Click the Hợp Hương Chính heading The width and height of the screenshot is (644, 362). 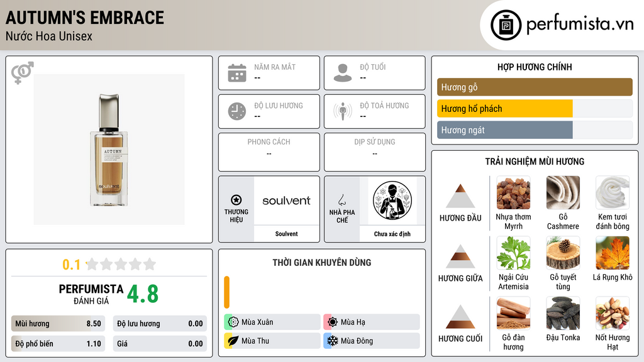coord(535,67)
